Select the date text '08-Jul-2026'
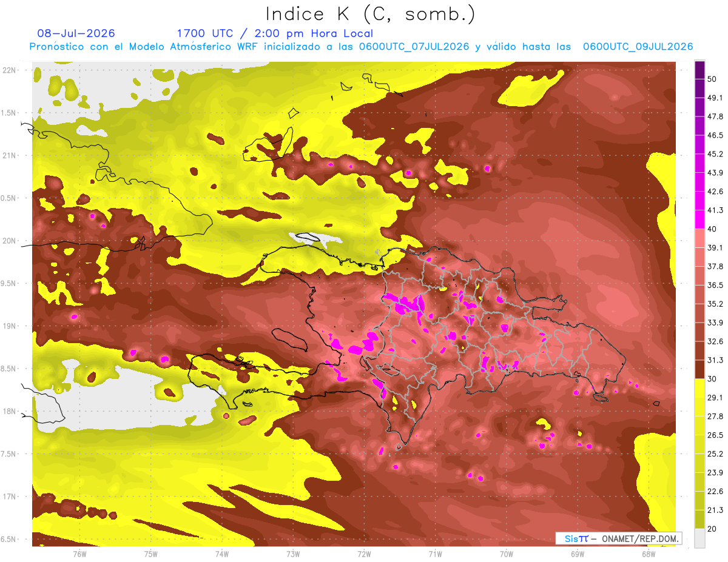The height and width of the screenshot is (562, 728). tap(76, 33)
